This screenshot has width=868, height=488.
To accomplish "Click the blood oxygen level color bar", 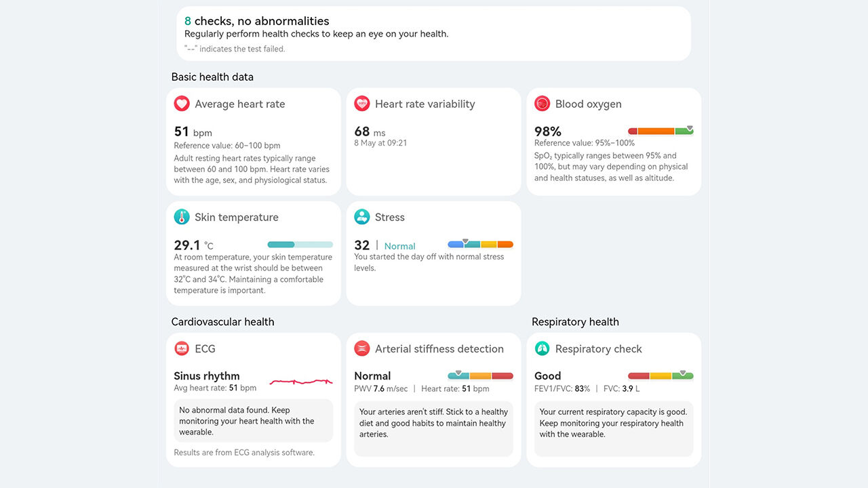I will click(x=660, y=131).
